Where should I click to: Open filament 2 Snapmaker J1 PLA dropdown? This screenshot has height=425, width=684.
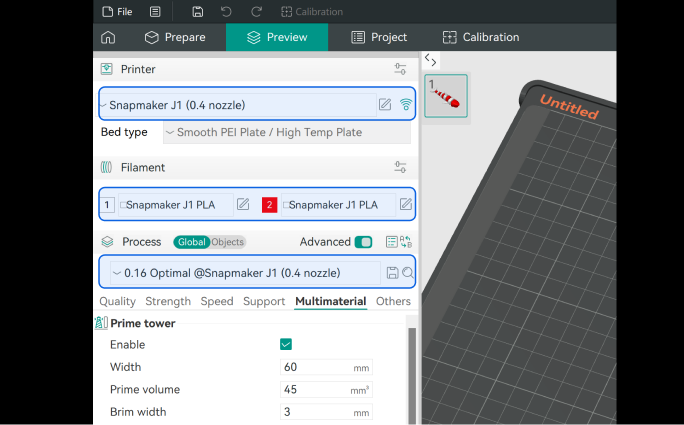point(338,205)
